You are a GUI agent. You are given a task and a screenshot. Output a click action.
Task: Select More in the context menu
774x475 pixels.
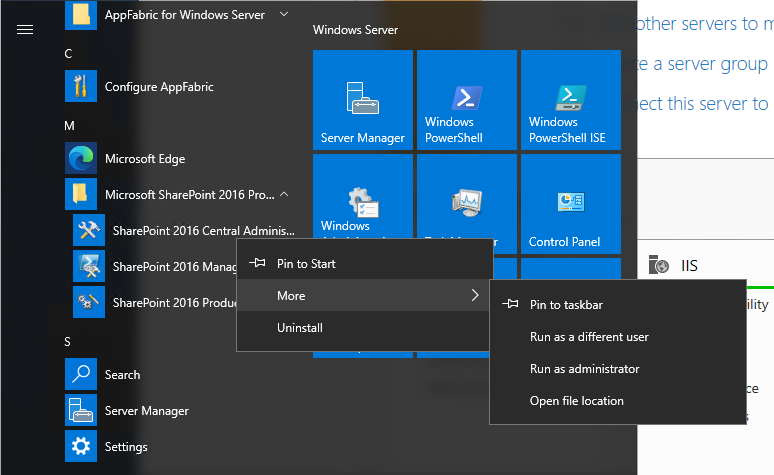coord(365,295)
